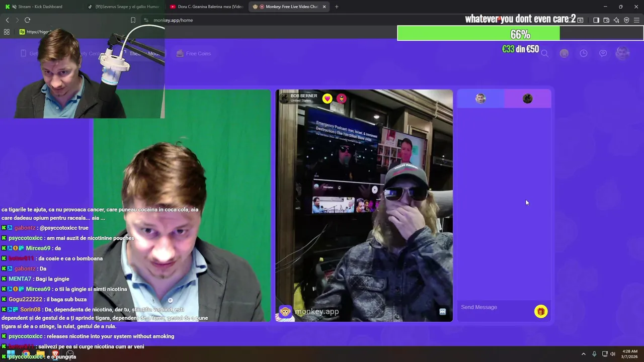Viewport: 644px width, 362px height.
Task: Click the microphone icon in system tray
Action: [x=594, y=354]
